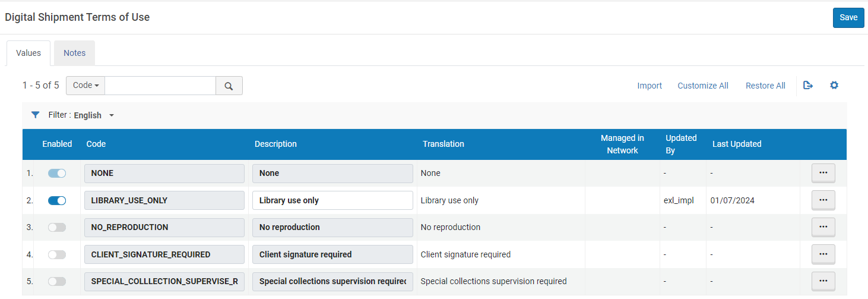The image size is (868, 299).
Task: Enable the CLIENT_SIGNATURE_REQUIRED toggle
Action: 57,254
